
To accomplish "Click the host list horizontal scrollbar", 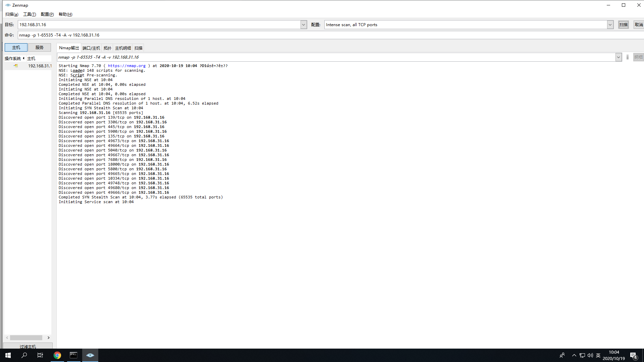I will pos(26,338).
